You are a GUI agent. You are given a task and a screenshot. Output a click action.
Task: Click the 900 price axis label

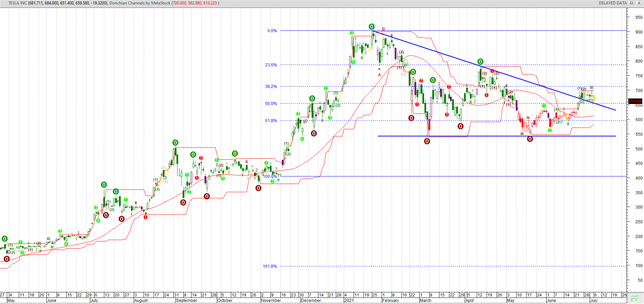pyautogui.click(x=639, y=32)
